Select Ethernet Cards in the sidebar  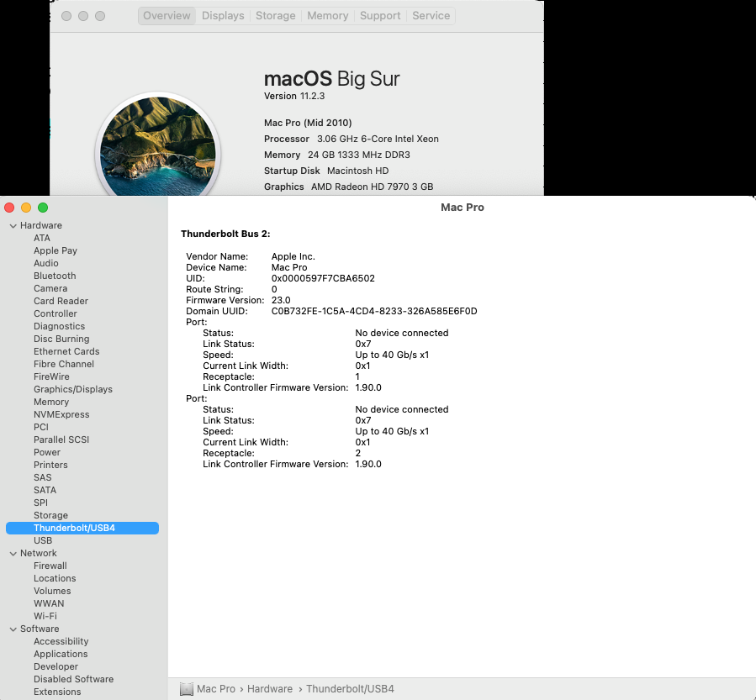(x=66, y=351)
